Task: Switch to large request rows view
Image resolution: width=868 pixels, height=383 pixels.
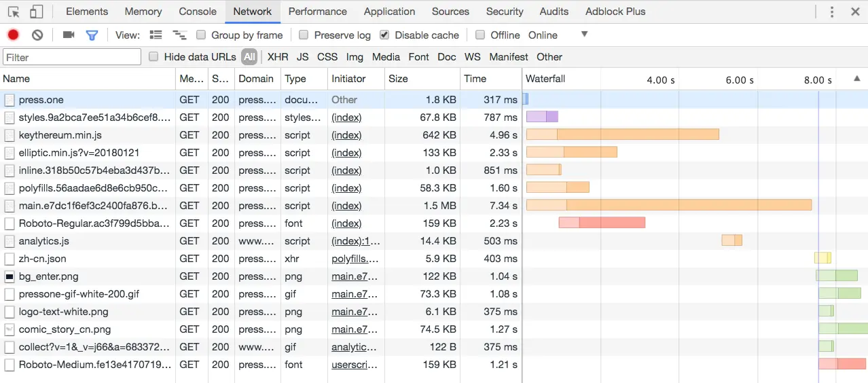Action: point(156,35)
